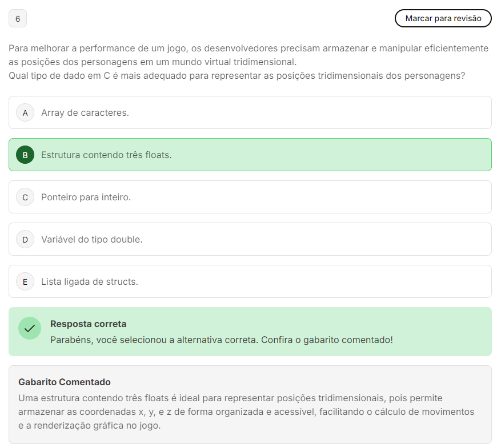
Task: Click the question intro starting 'Para melhorar a performance'
Action: click(249, 49)
